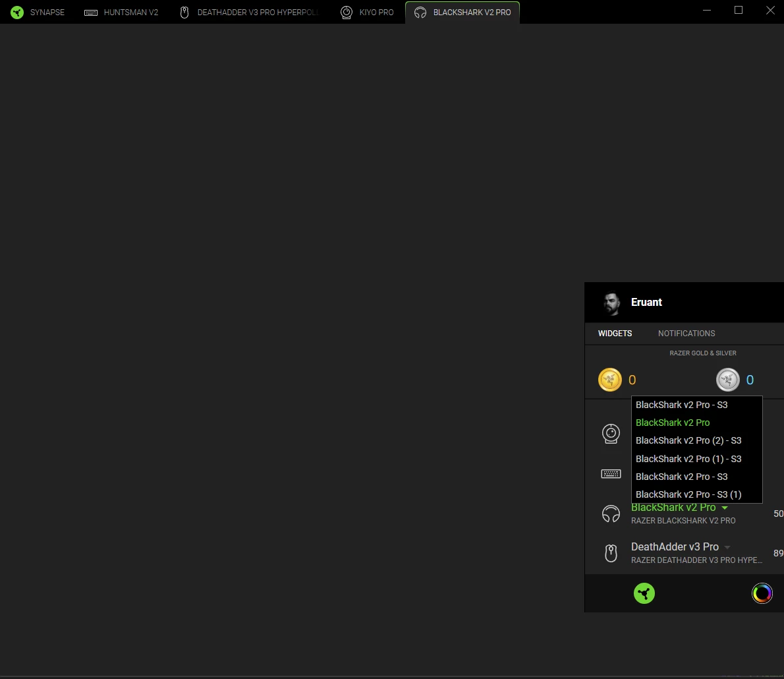The width and height of the screenshot is (784, 679).
Task: Click the blue Silver balance 0
Action: (x=750, y=380)
